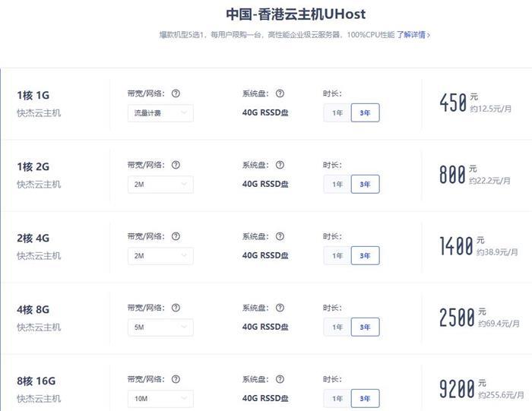Image resolution: width=532 pixels, height=411 pixels.
Task: Click bandwidth help icon in 1核 1G row
Action: (x=176, y=93)
